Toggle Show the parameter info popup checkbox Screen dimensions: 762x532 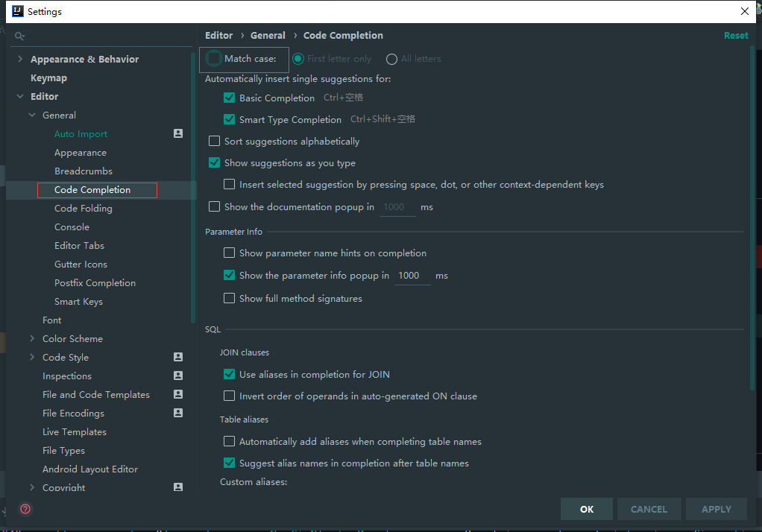point(229,275)
